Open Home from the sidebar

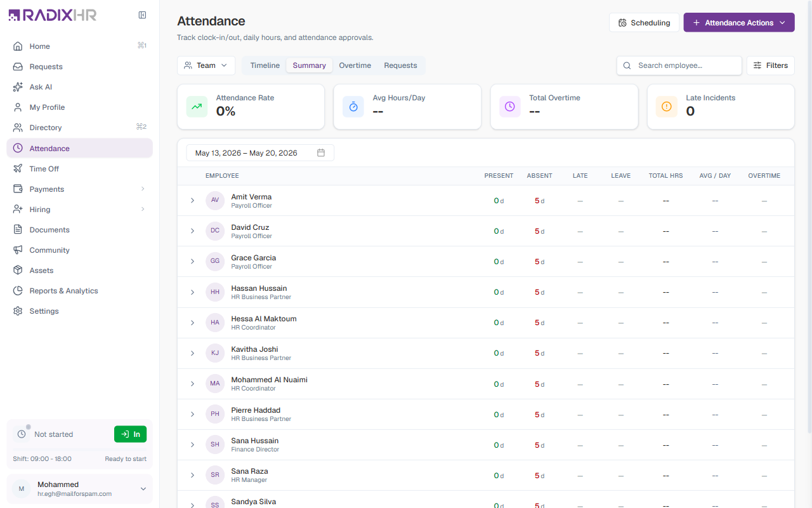(x=79, y=46)
